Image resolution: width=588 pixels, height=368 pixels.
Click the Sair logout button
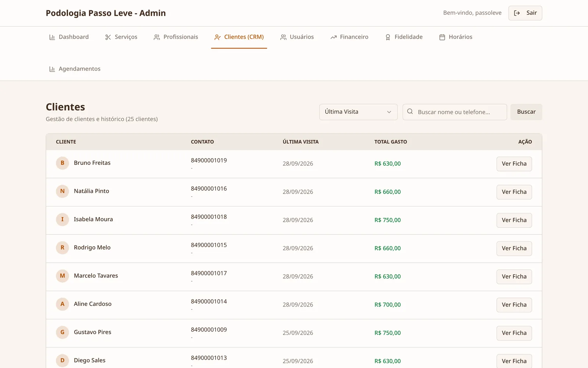(x=525, y=13)
